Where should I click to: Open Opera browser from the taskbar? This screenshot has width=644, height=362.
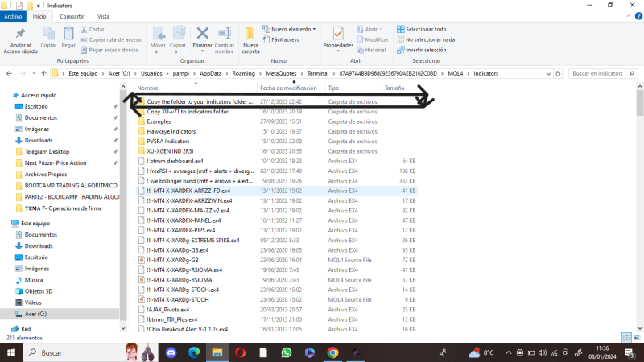(x=240, y=352)
